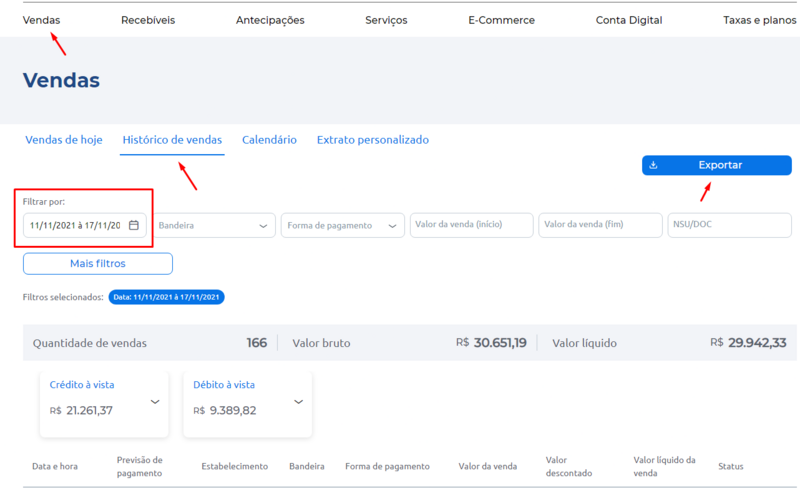This screenshot has height=488, width=800.
Task: Expand Débito à vista card chevron
Action: pos(298,402)
